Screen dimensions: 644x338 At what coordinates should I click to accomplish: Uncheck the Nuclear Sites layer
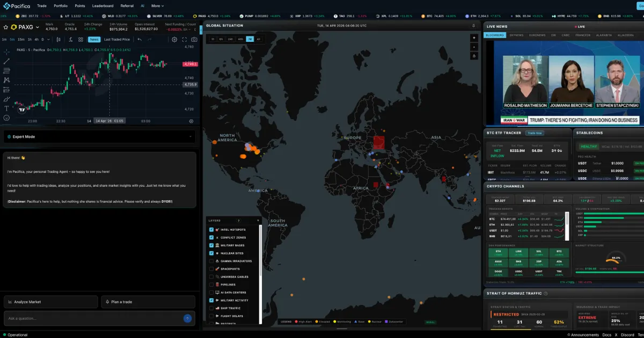tap(211, 253)
